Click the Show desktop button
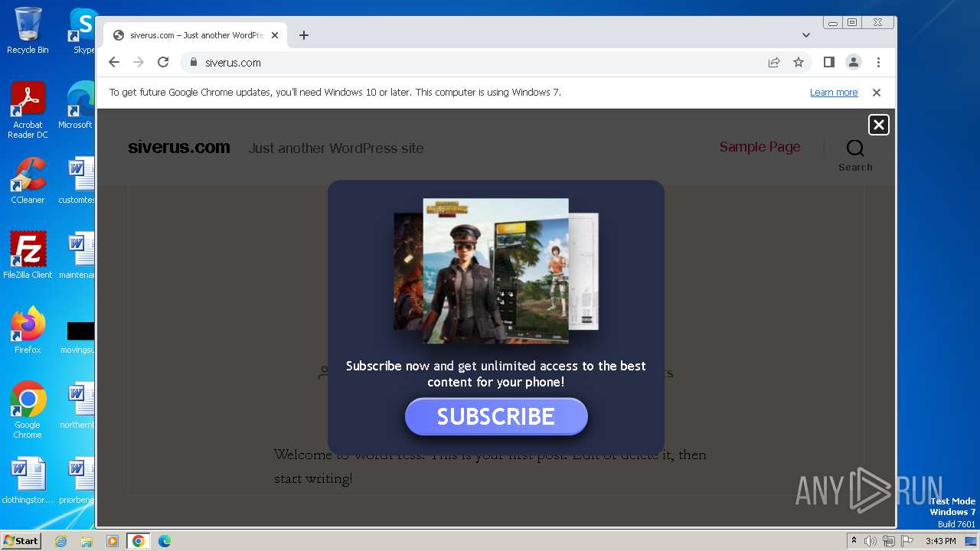Image resolution: width=980 pixels, height=551 pixels. click(x=972, y=541)
